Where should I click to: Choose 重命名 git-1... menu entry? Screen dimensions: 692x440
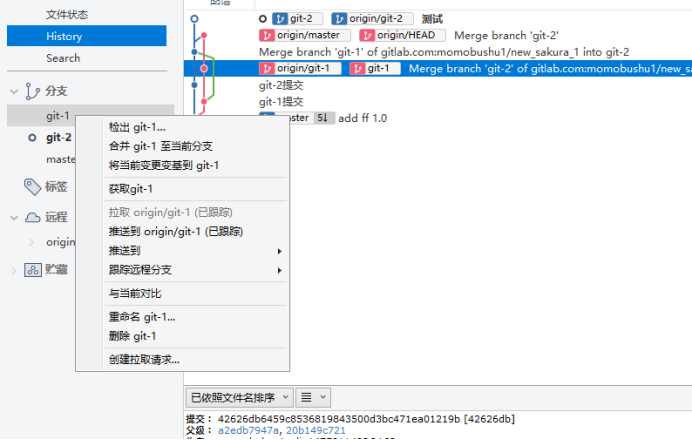point(196,317)
